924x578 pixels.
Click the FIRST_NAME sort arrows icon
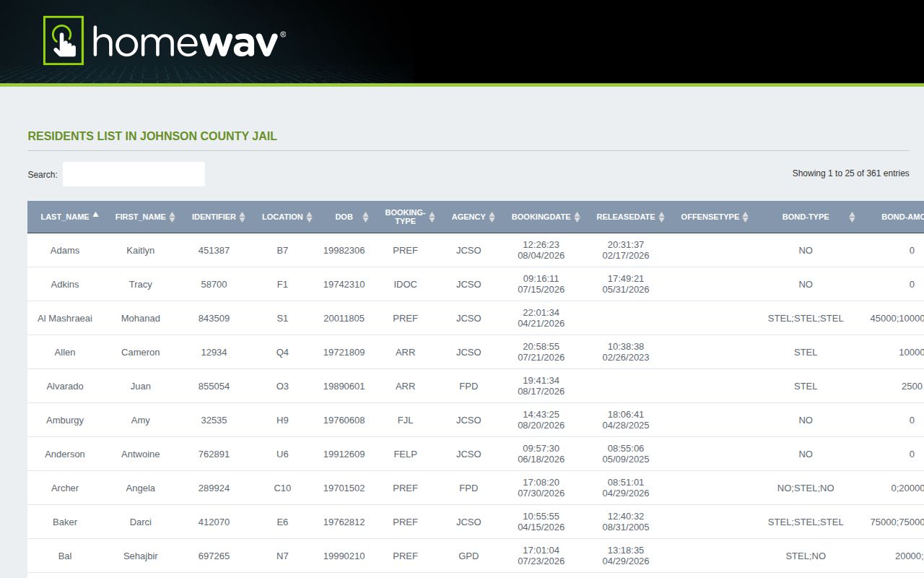click(172, 217)
